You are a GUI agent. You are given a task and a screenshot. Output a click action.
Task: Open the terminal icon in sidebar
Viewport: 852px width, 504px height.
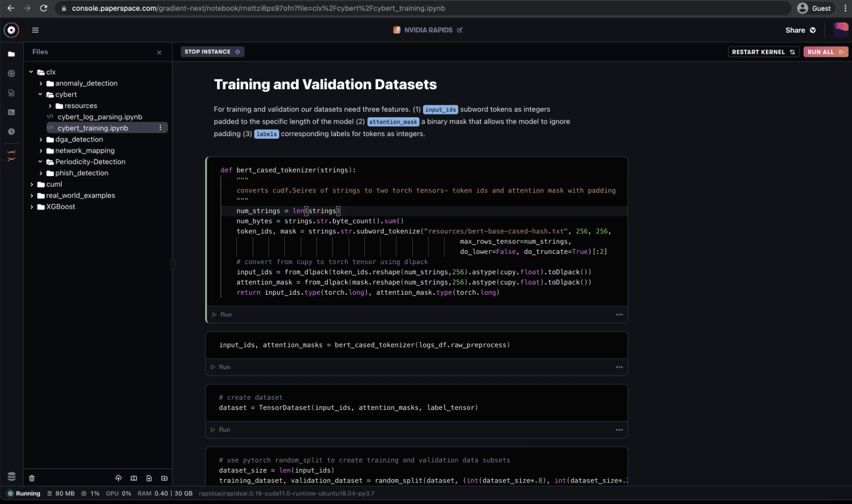[x=11, y=112]
